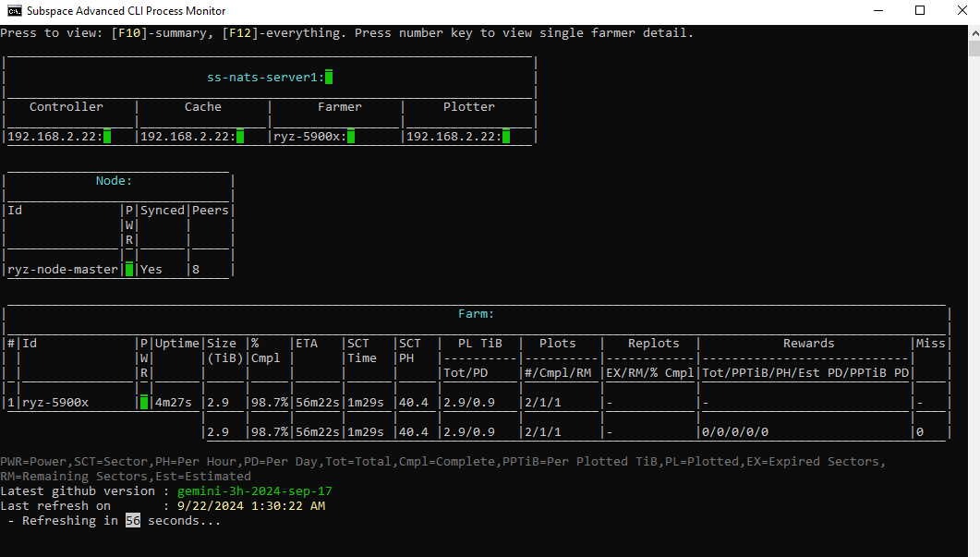
Task: Click the 'Synced' column header in Node table
Action: click(163, 211)
